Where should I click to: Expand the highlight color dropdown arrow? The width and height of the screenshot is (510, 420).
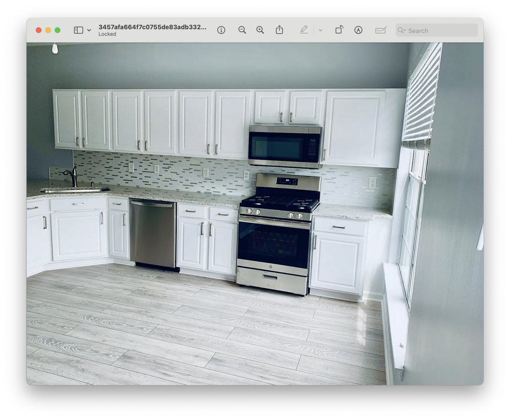320,30
